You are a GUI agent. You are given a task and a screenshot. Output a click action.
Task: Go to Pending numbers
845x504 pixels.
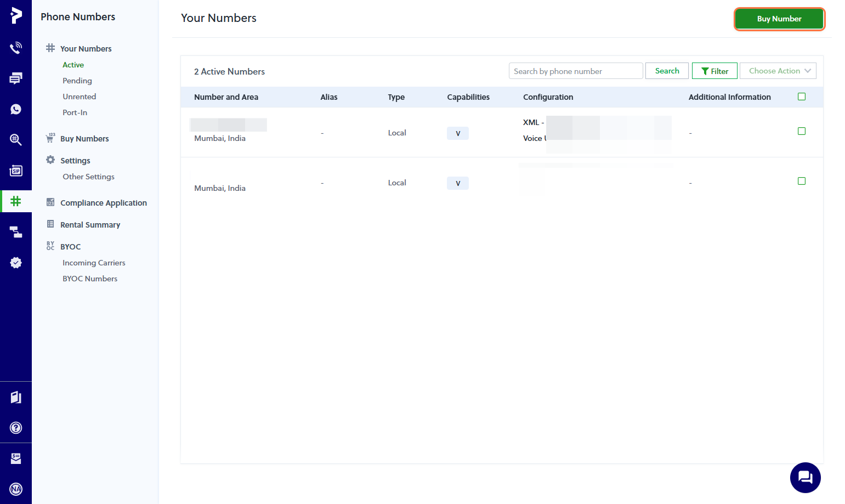coord(77,81)
